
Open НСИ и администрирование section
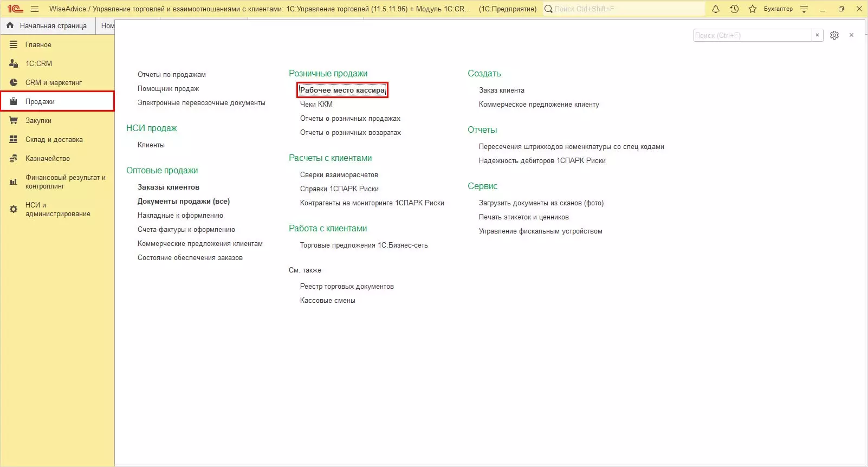pyautogui.click(x=57, y=209)
